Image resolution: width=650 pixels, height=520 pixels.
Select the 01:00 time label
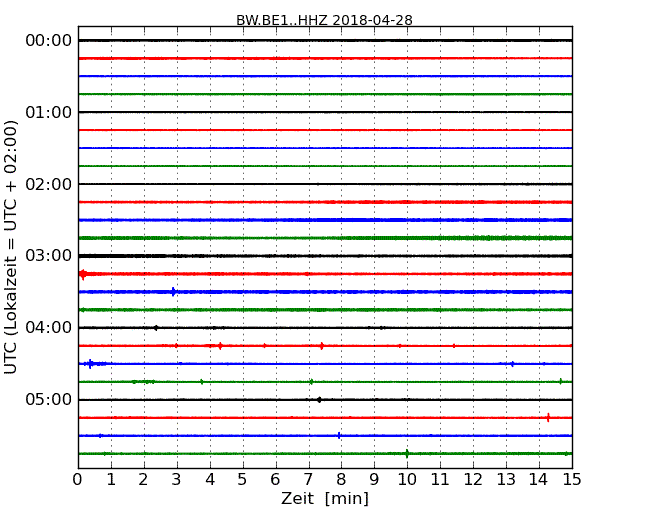pos(49,112)
